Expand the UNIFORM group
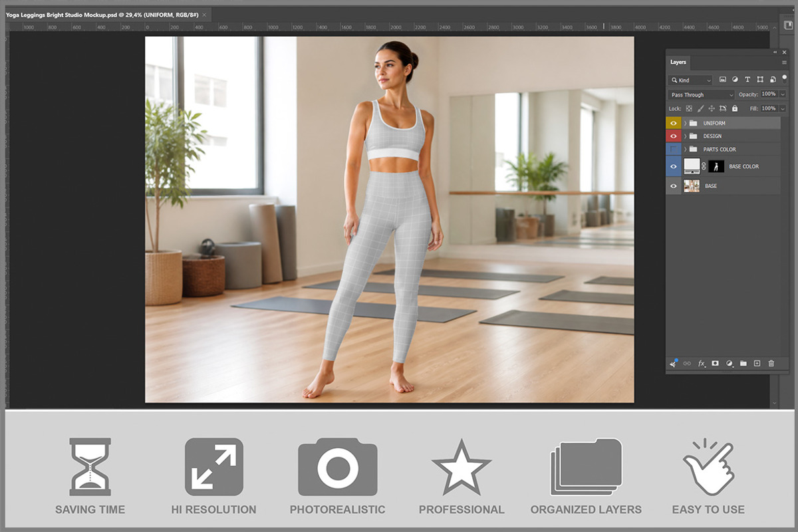Image resolution: width=798 pixels, height=532 pixels. click(x=685, y=123)
